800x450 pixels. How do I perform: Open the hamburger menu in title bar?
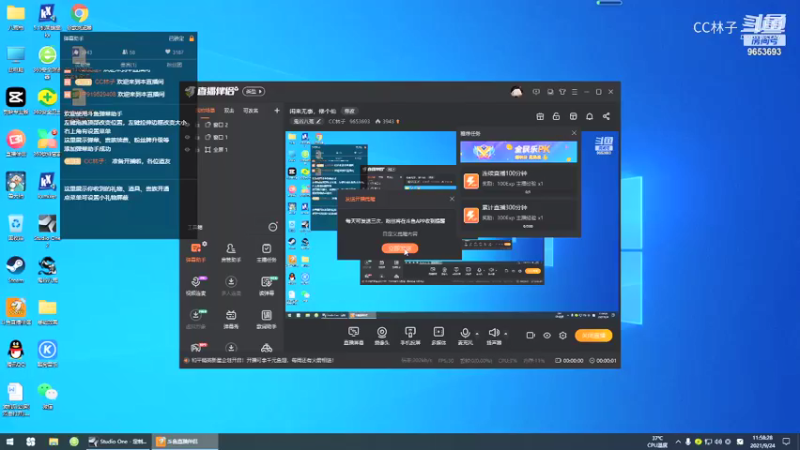[x=574, y=92]
